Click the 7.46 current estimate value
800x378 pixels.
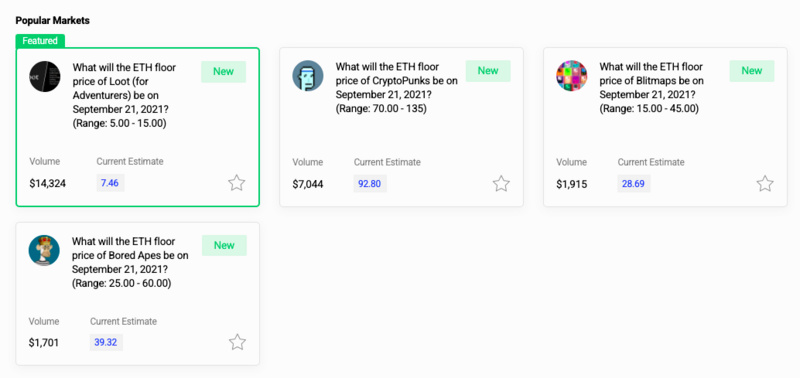[x=110, y=183]
